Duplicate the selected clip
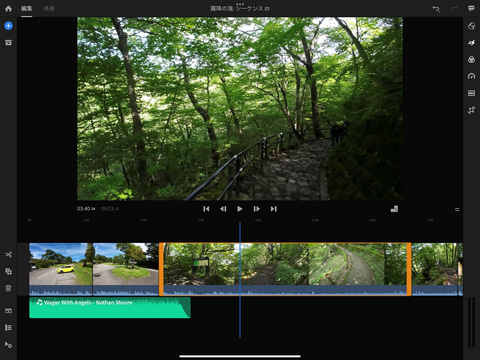This screenshot has height=360, width=480. click(x=8, y=271)
